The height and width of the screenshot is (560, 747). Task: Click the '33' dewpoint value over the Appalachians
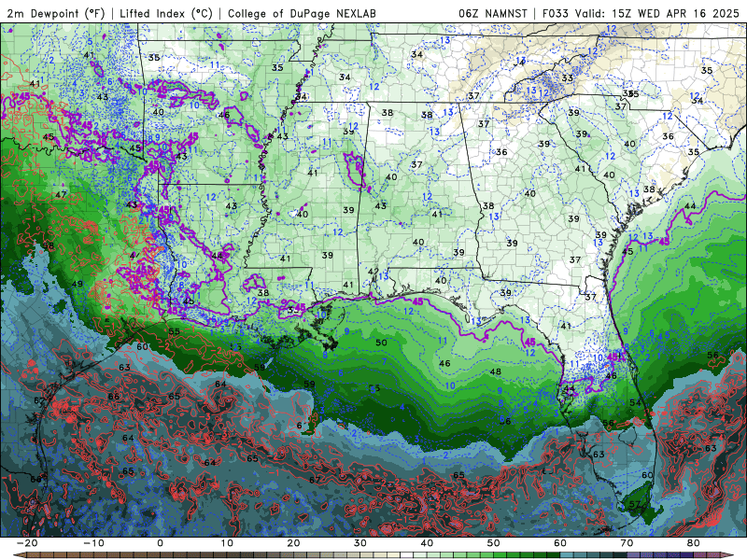[x=567, y=77]
